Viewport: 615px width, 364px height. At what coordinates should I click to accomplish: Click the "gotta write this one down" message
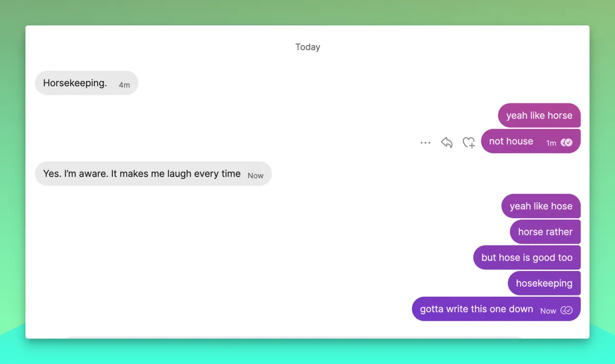tap(496, 309)
